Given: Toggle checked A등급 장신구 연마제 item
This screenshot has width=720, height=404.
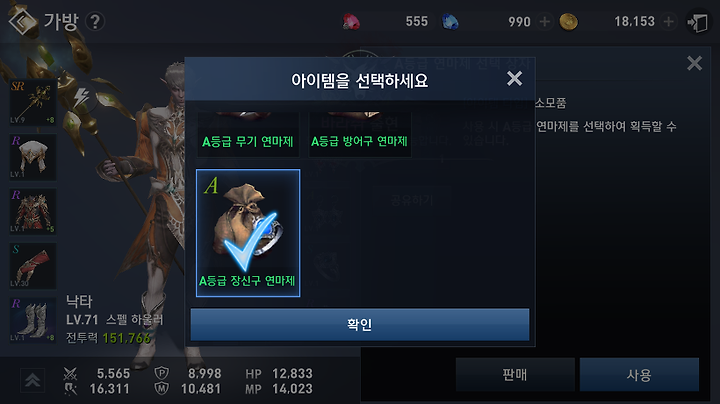Looking at the screenshot, I should pyautogui.click(x=248, y=233).
